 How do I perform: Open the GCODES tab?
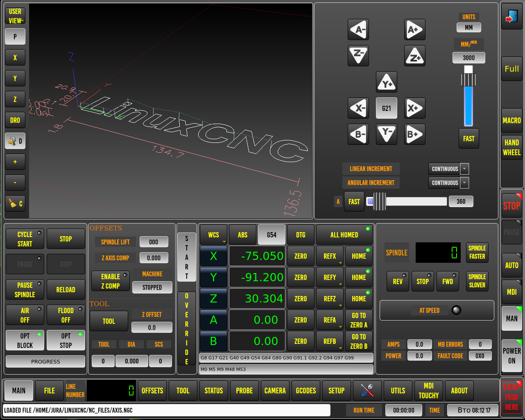306,391
